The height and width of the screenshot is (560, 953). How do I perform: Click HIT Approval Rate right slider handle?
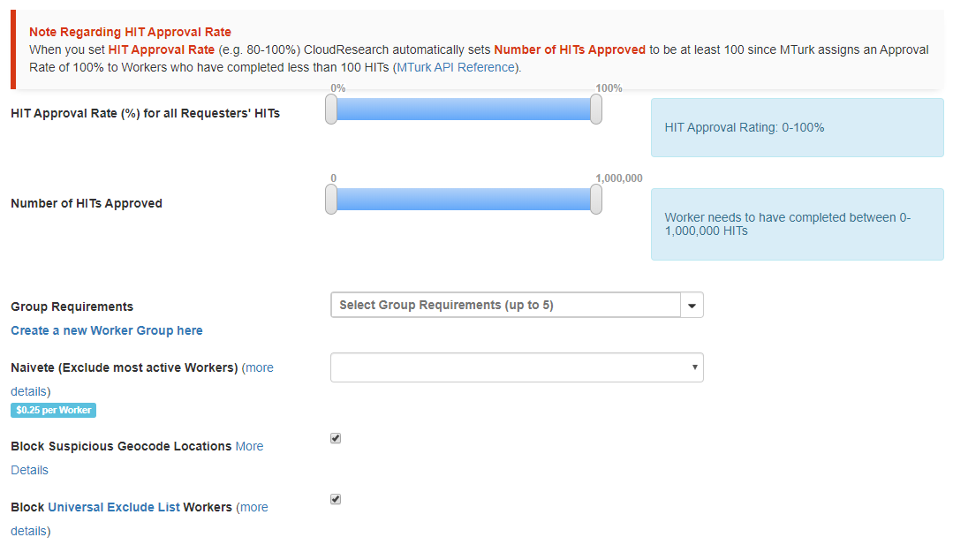tap(596, 110)
